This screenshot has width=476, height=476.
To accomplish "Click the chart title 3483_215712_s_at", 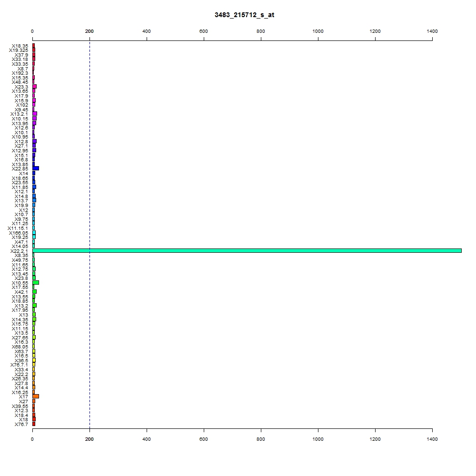I will pos(244,15).
